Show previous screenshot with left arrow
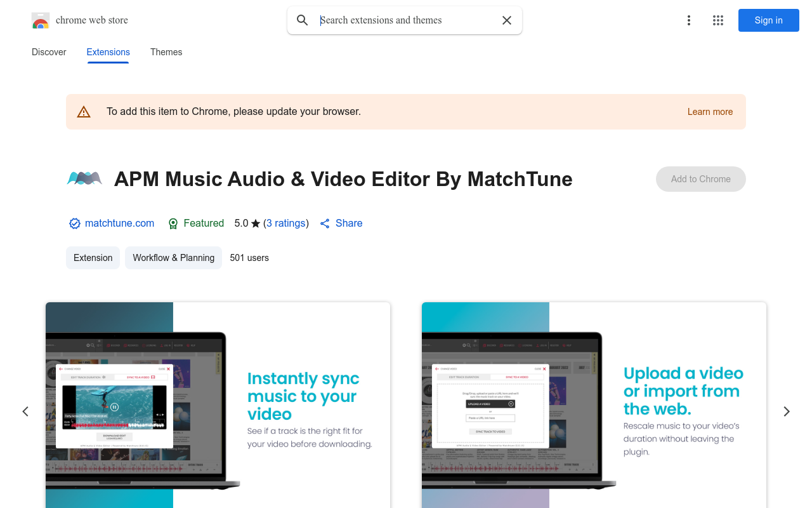 pyautogui.click(x=25, y=411)
